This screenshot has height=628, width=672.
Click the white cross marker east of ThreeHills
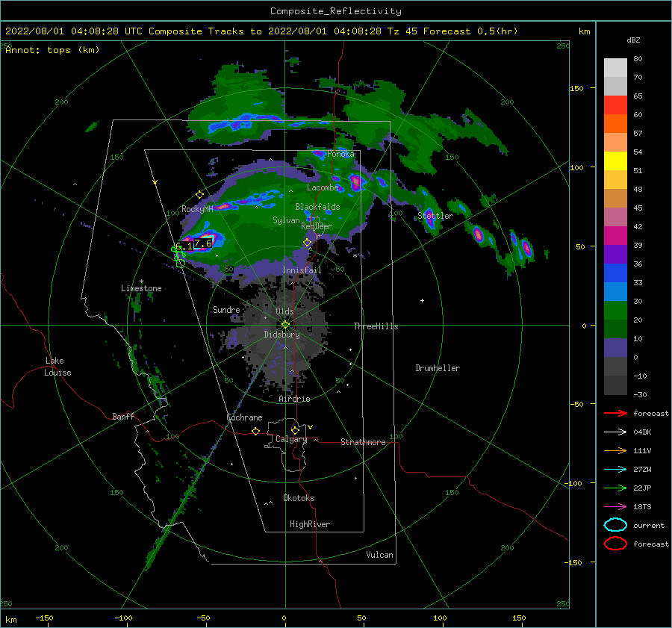(x=422, y=300)
